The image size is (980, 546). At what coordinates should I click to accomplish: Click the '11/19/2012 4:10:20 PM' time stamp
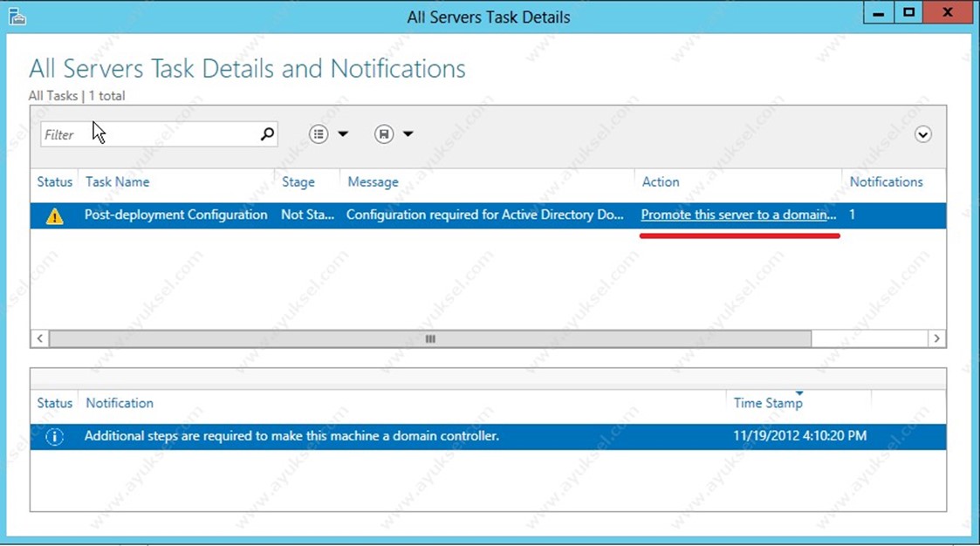click(x=800, y=436)
